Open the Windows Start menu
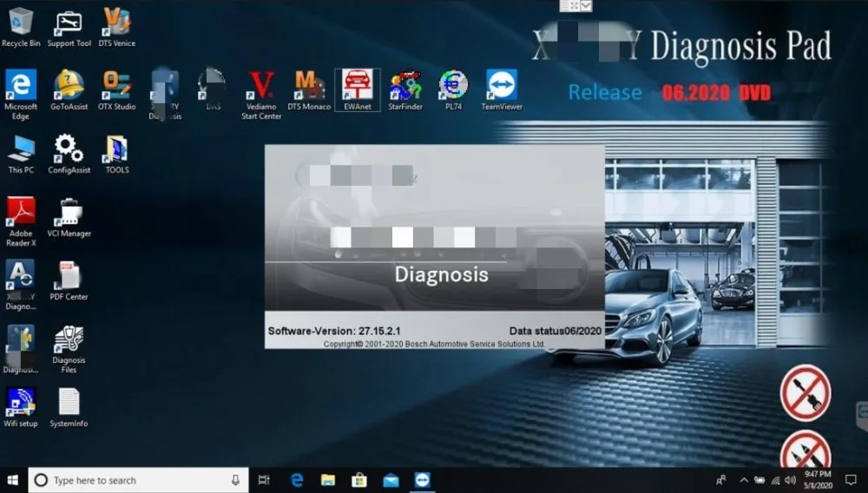Screen dimensions: 868x493 click(13, 480)
